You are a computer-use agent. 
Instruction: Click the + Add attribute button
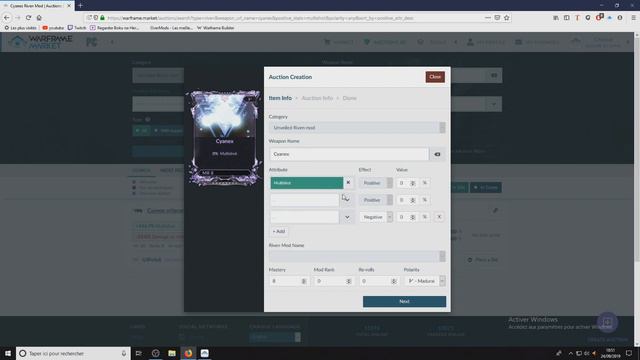click(x=279, y=231)
